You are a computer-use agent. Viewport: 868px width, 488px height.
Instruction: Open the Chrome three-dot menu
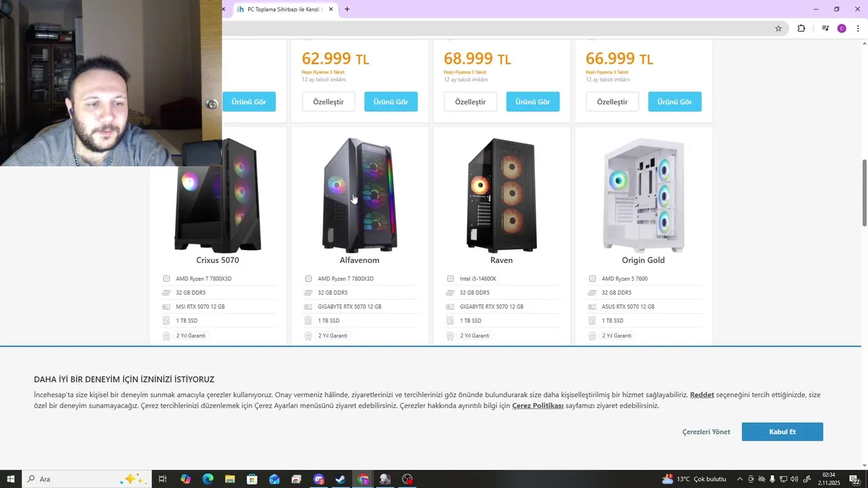[x=858, y=28]
